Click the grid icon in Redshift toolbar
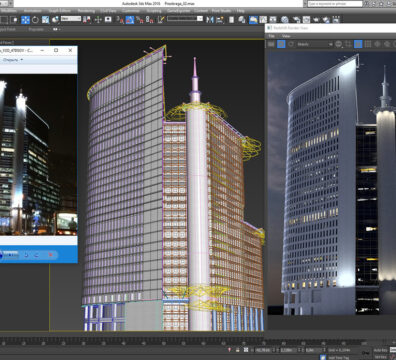Viewport: 396px width, 360px height. click(x=368, y=44)
